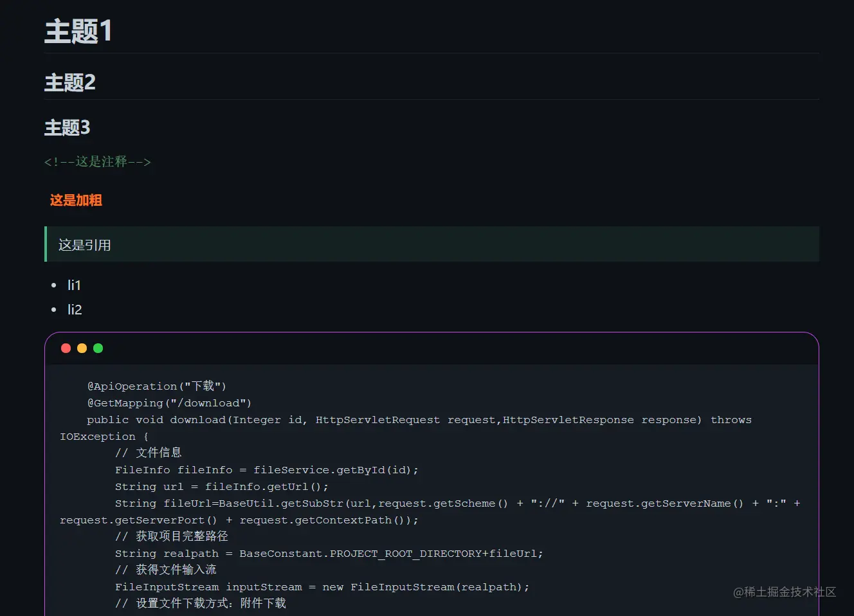Click the code comment // 获得文件输入流
Viewport: 854px width, 616px height.
click(166, 570)
